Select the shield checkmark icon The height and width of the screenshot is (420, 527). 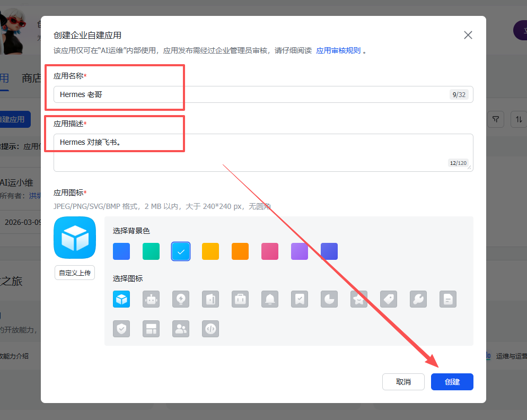point(121,329)
